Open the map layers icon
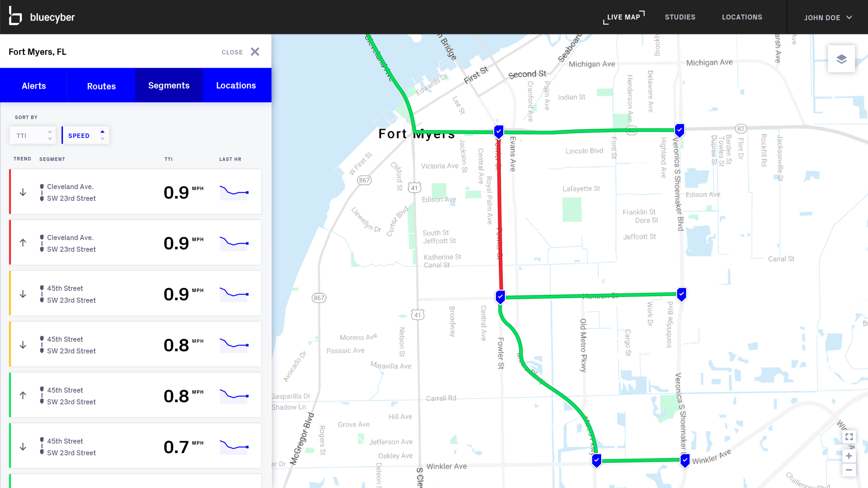 (841, 59)
